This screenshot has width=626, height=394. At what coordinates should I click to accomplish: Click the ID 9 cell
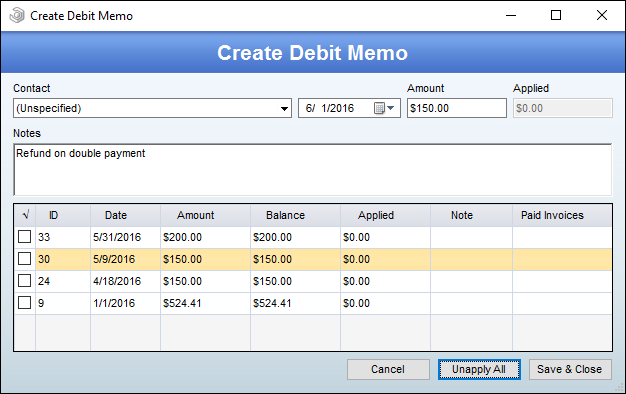63,303
